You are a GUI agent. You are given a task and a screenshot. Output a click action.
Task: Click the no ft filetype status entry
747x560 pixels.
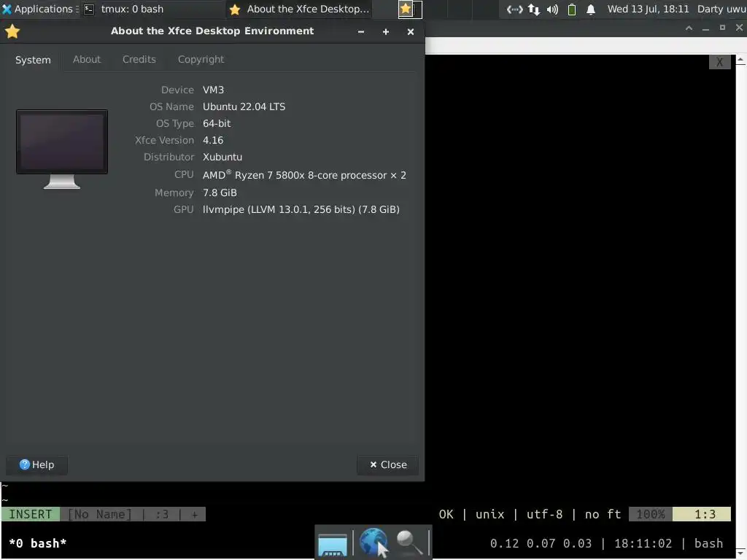click(x=603, y=514)
